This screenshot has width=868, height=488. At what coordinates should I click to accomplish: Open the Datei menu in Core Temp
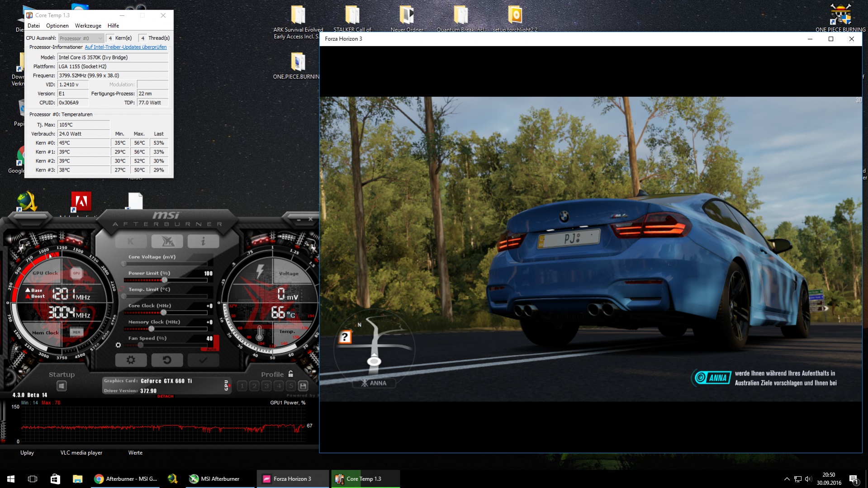(33, 26)
